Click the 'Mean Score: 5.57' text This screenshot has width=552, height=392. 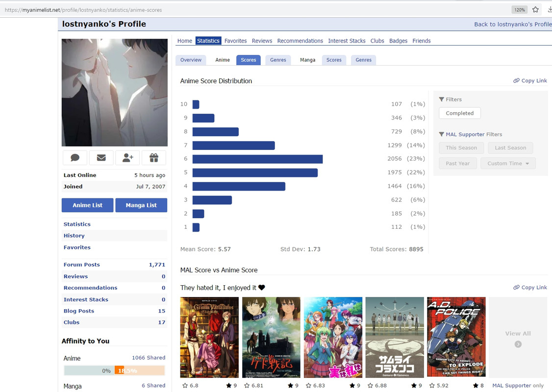tap(205, 249)
